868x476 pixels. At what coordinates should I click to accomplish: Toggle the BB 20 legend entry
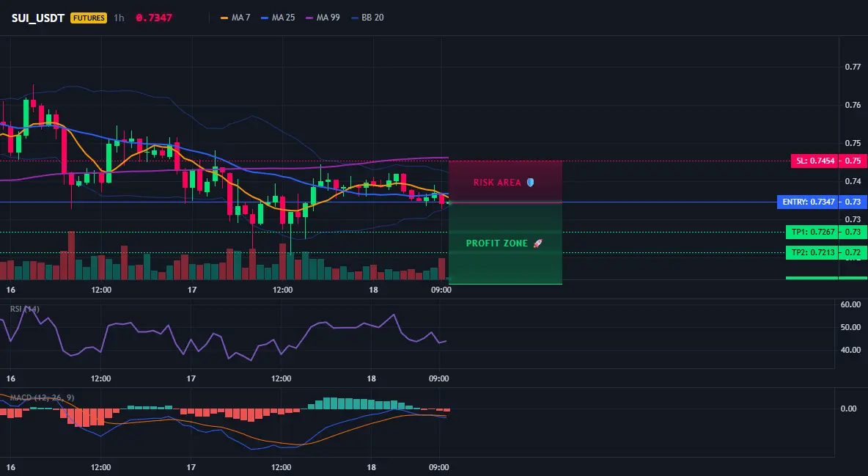pos(367,18)
